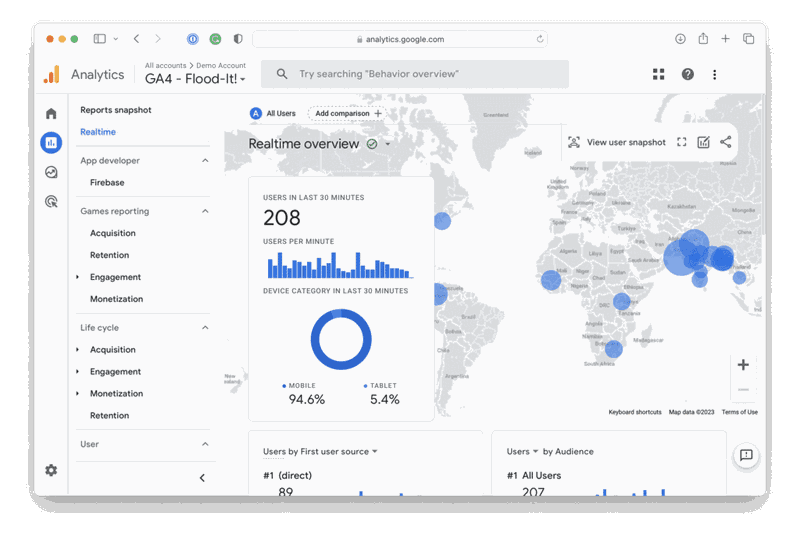Click the blue password manager extension icon
Image resolution: width=800 pixels, height=541 pixels.
coord(192,39)
